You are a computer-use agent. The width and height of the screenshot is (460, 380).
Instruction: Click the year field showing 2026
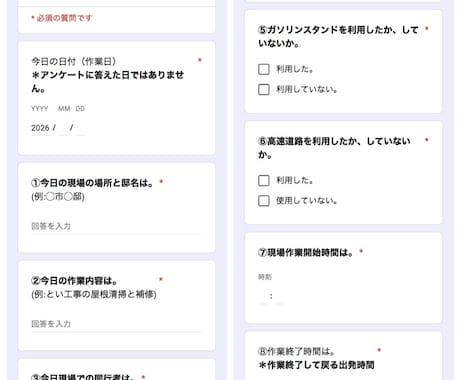pyautogui.click(x=40, y=128)
